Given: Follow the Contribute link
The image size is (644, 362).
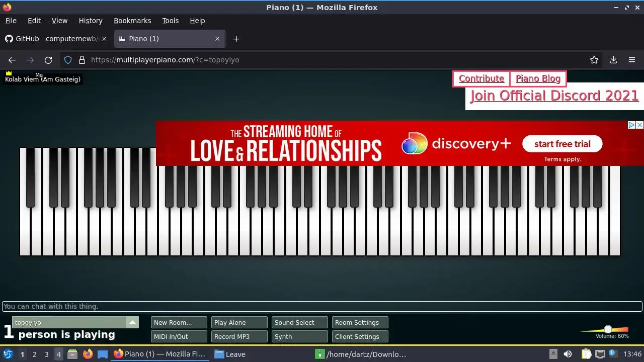Looking at the screenshot, I should click(x=481, y=78).
